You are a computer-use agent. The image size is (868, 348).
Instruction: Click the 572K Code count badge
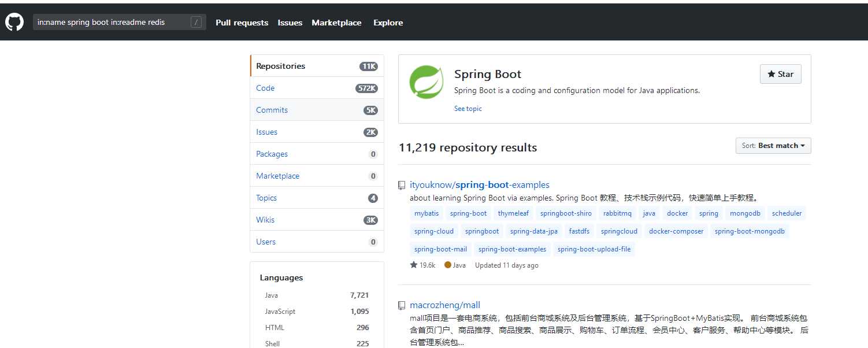click(367, 88)
